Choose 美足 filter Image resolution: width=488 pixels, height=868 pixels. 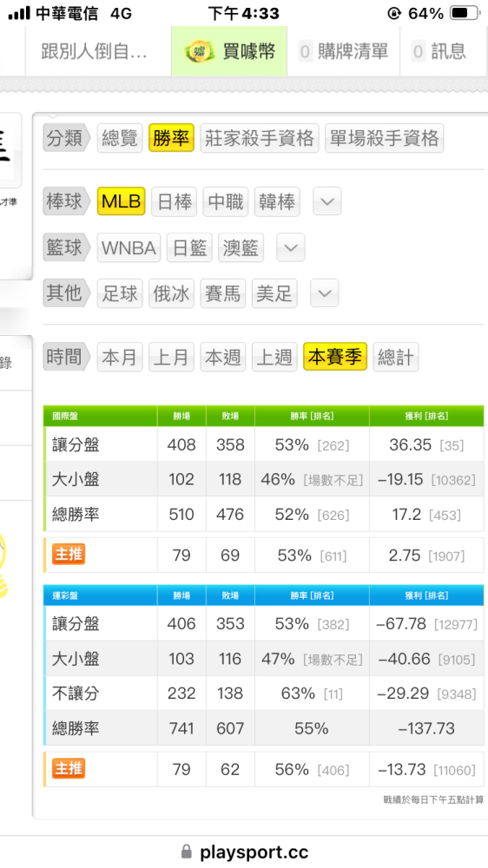(x=274, y=293)
